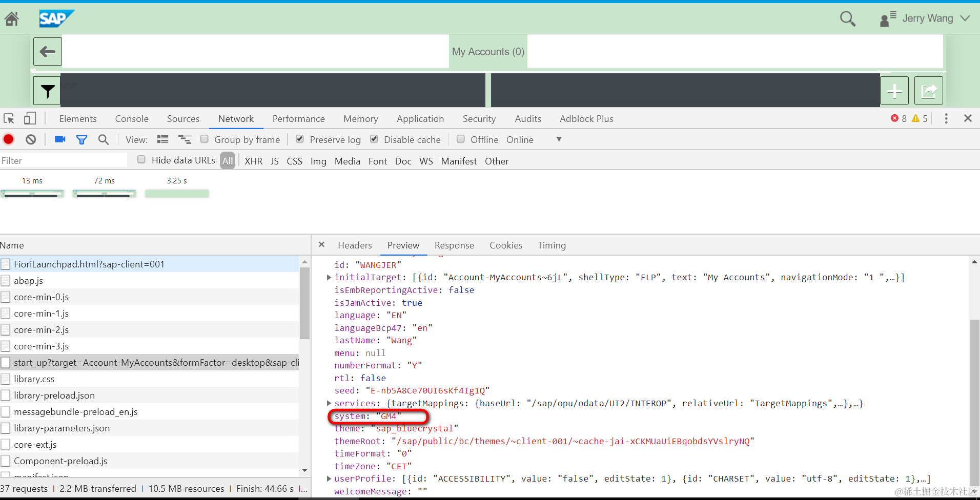Viewport: 980px width, 500px height.
Task: Enable Group by frame checkbox
Action: click(x=205, y=139)
